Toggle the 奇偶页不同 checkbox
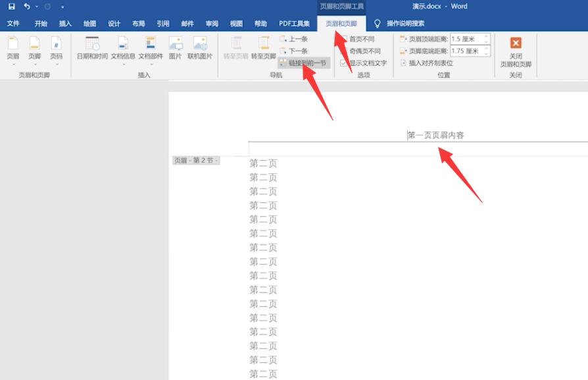Viewport: 588px width, 380px height. [343, 51]
